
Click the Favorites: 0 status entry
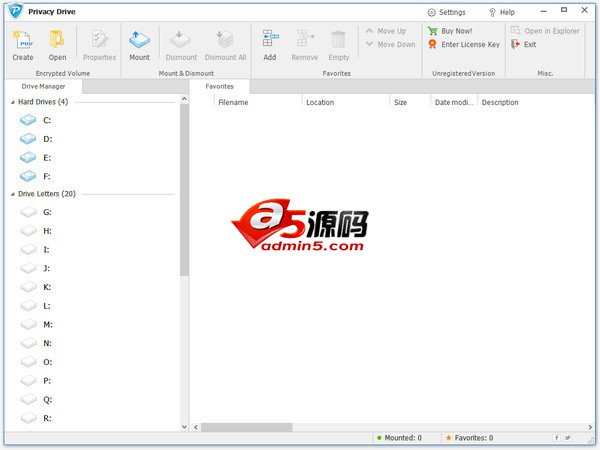point(470,438)
